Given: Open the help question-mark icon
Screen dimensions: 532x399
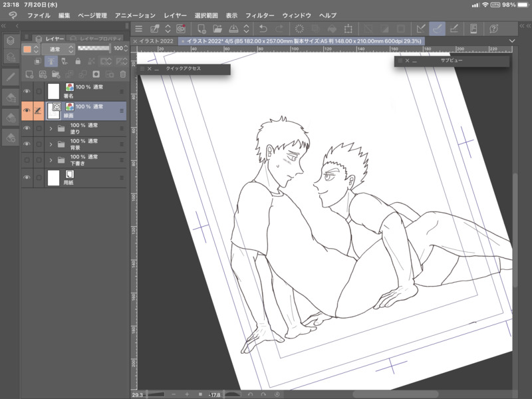Looking at the screenshot, I should pyautogui.click(x=493, y=29).
